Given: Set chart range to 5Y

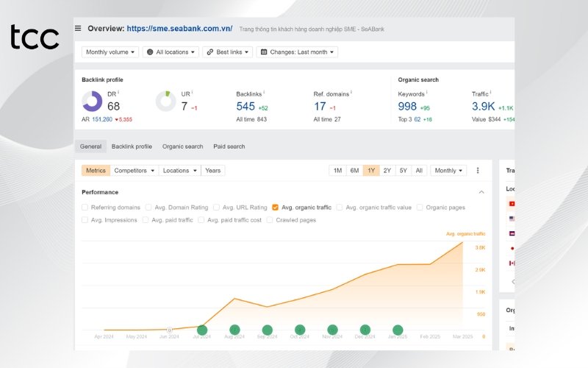Looking at the screenshot, I should point(404,171).
